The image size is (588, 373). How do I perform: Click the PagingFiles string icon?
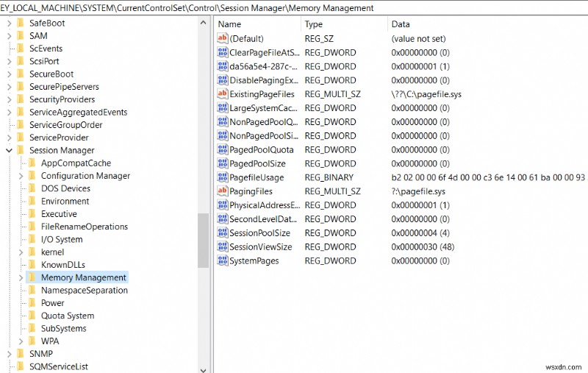pos(223,191)
